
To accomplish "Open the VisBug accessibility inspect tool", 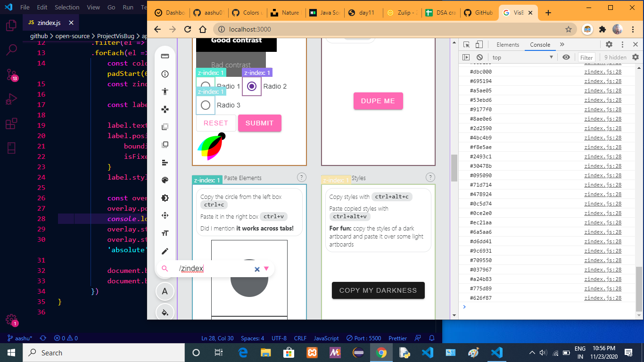I will [165, 91].
